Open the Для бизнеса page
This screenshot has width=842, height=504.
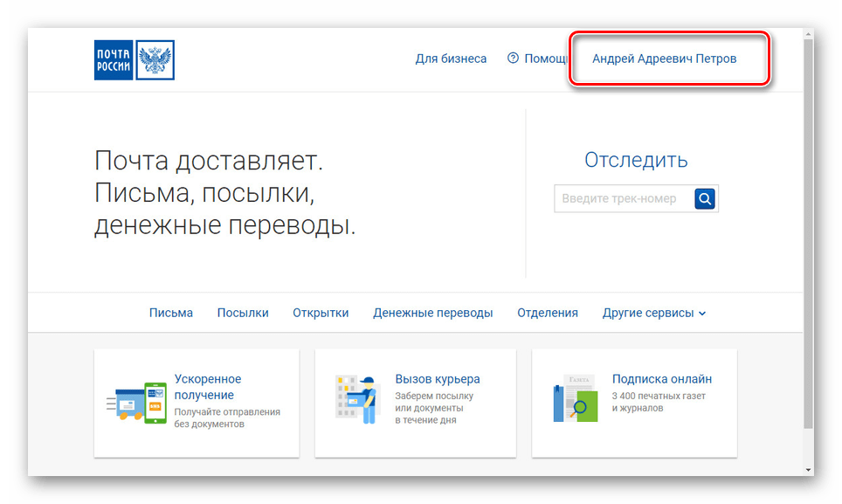point(451,58)
